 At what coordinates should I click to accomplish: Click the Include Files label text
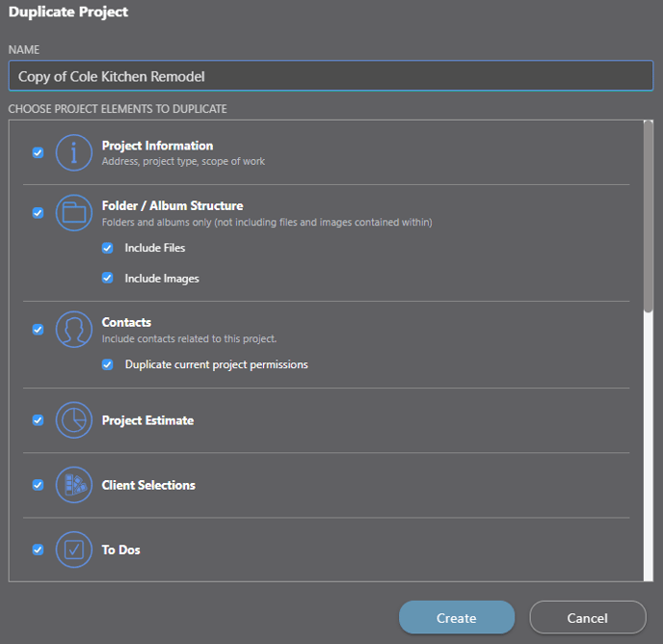(155, 248)
